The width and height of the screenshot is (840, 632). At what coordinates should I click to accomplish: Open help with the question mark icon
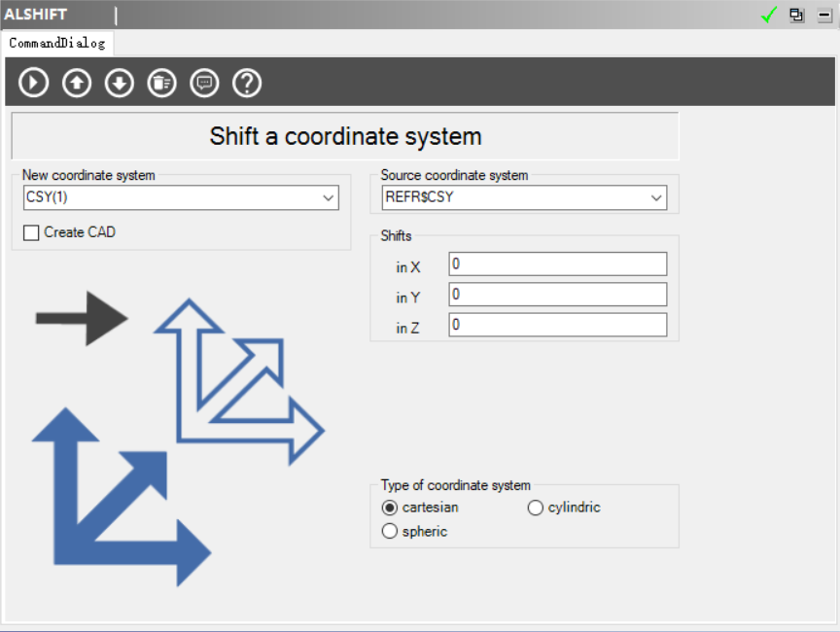click(x=247, y=83)
